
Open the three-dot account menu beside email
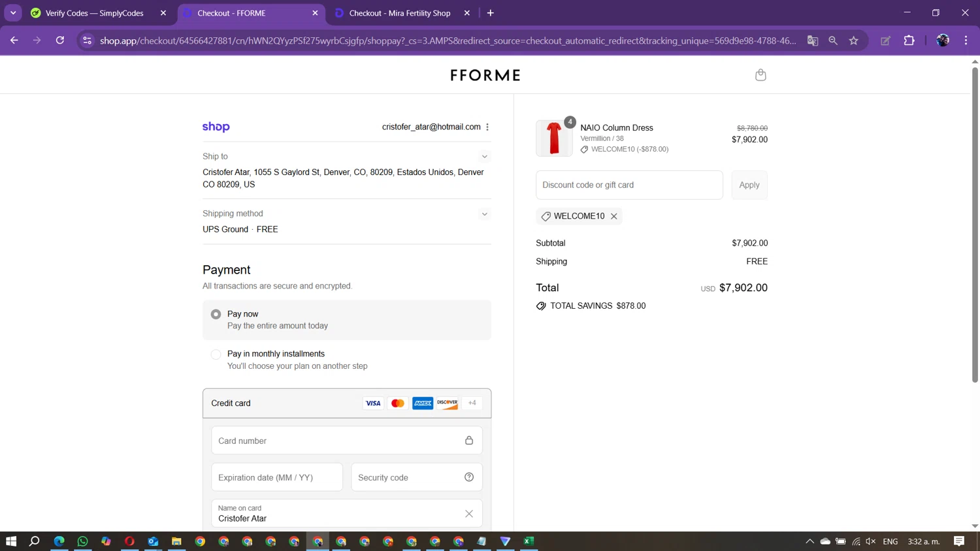coord(487,127)
